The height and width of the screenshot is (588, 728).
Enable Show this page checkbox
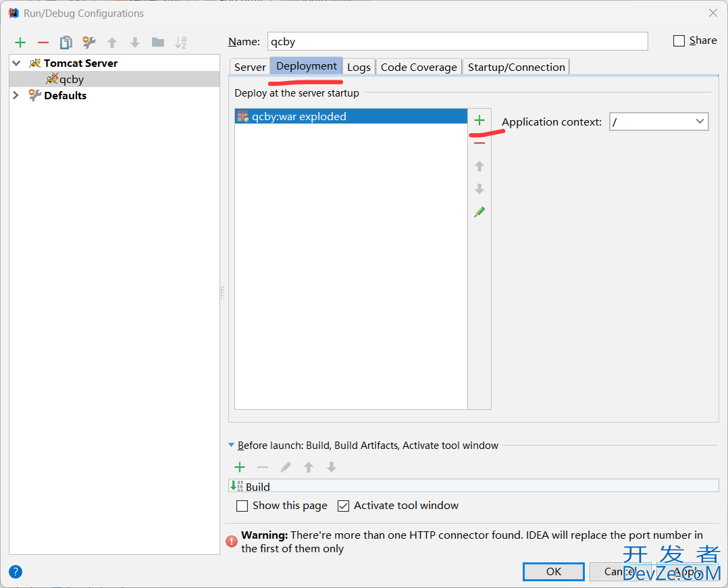[x=242, y=506]
